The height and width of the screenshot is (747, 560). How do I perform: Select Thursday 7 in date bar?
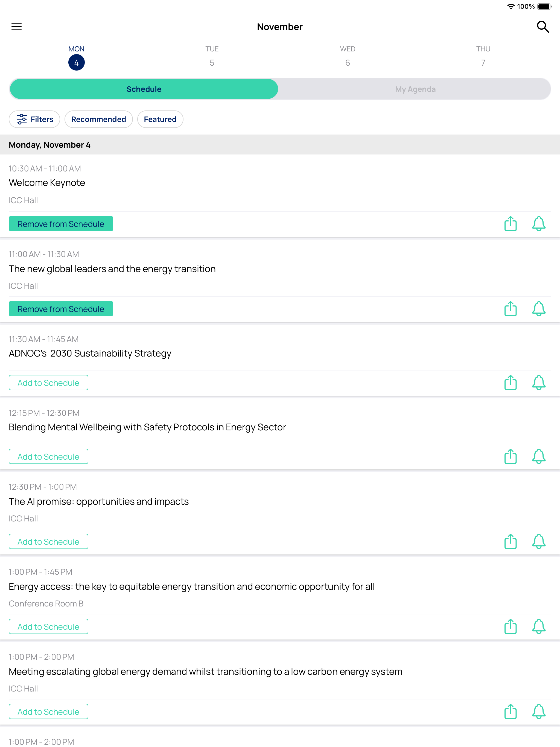pyautogui.click(x=483, y=57)
